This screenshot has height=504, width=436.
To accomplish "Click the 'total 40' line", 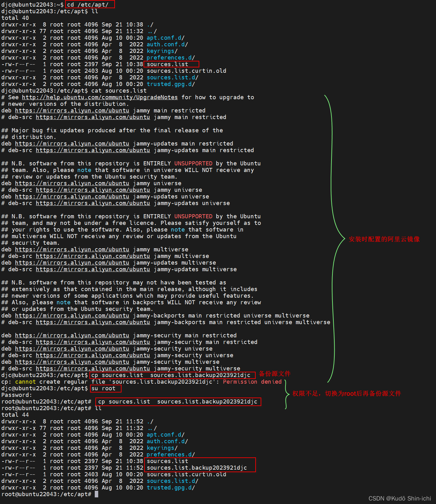I will (x=15, y=18).
